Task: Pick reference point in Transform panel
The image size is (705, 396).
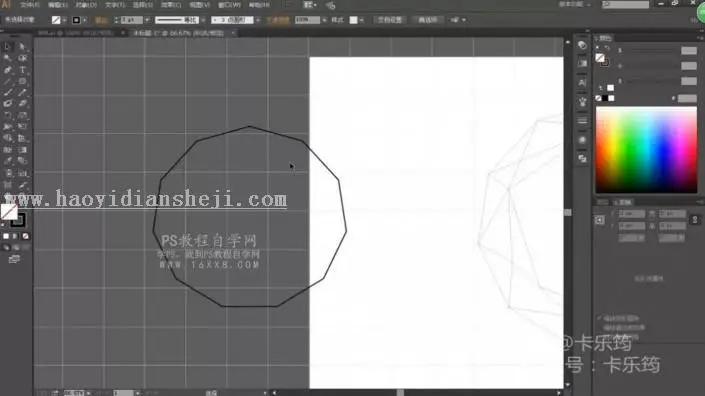Action: click(x=600, y=220)
